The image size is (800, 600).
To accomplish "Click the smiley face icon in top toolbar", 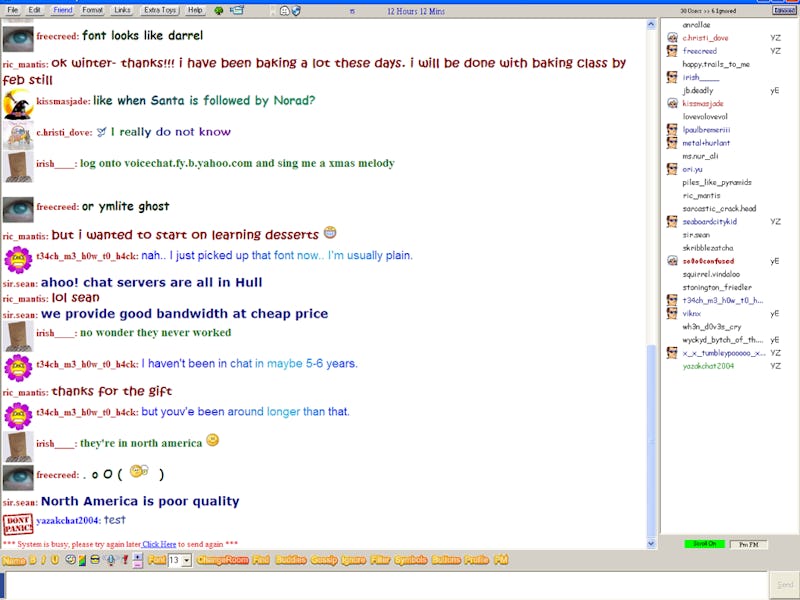I will pyautogui.click(x=285, y=10).
